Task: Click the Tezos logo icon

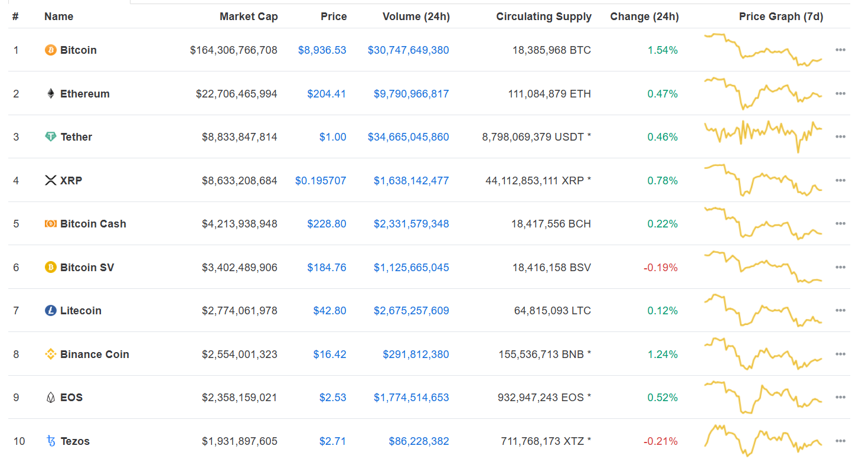Action: (x=51, y=441)
